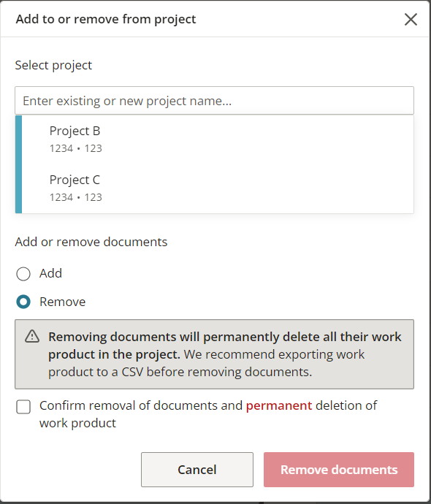The height and width of the screenshot is (504, 431).
Task: Focus the project name input field
Action: coord(214,101)
